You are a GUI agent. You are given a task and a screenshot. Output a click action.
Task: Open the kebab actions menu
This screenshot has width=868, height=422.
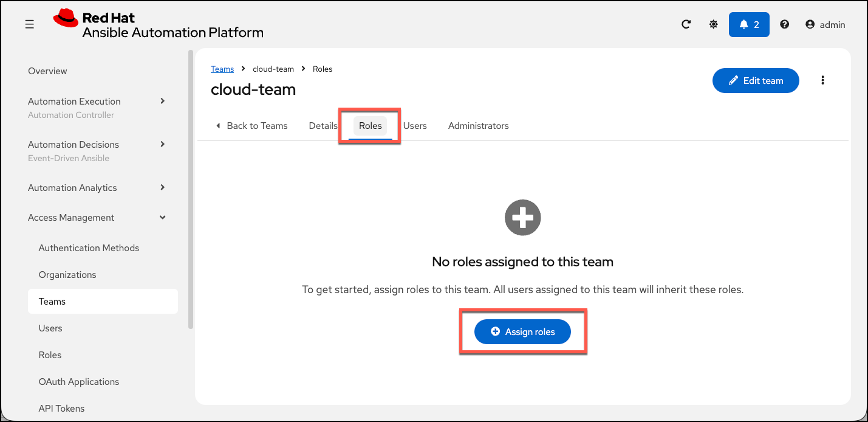[x=823, y=80]
